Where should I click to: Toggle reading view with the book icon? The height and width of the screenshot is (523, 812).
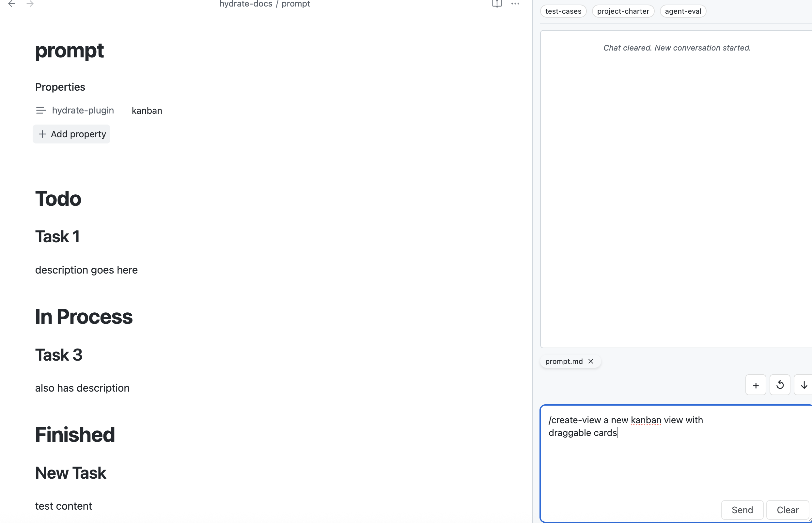497,4
